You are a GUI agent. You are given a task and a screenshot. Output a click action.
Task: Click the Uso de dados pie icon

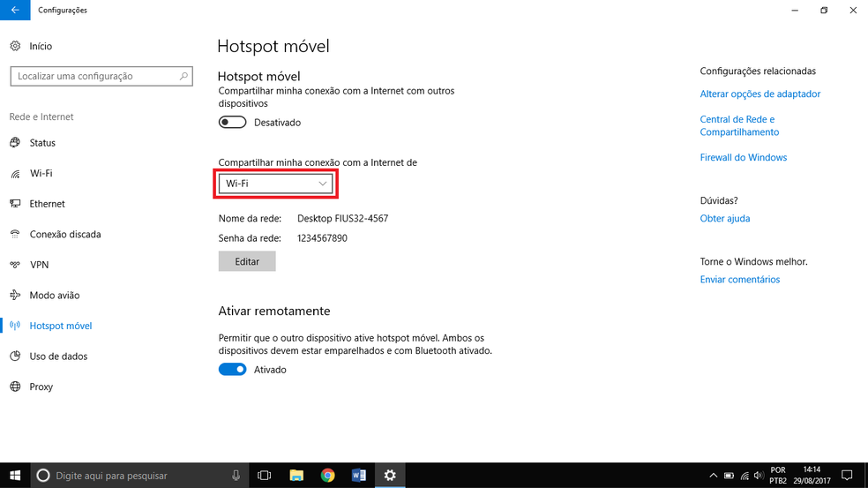(x=15, y=357)
